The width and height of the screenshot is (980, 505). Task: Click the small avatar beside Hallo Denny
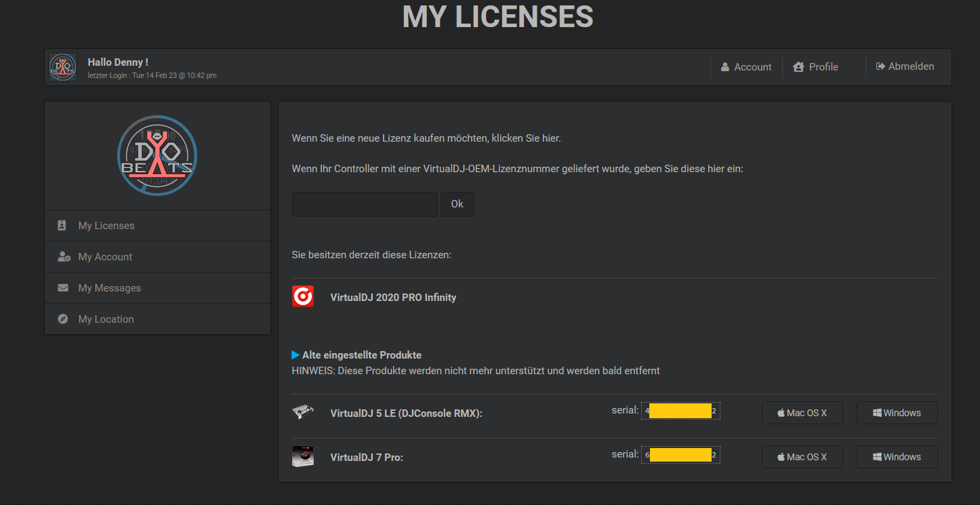pyautogui.click(x=63, y=67)
